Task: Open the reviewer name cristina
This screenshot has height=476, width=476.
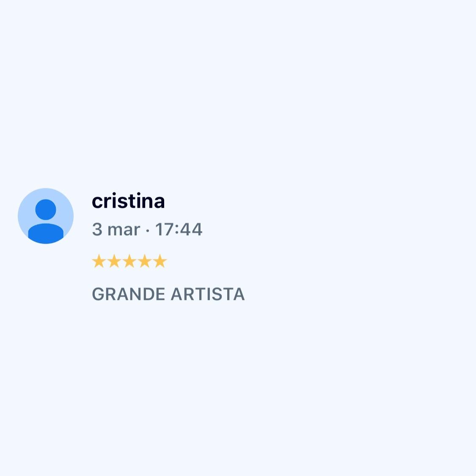Action: click(x=128, y=201)
